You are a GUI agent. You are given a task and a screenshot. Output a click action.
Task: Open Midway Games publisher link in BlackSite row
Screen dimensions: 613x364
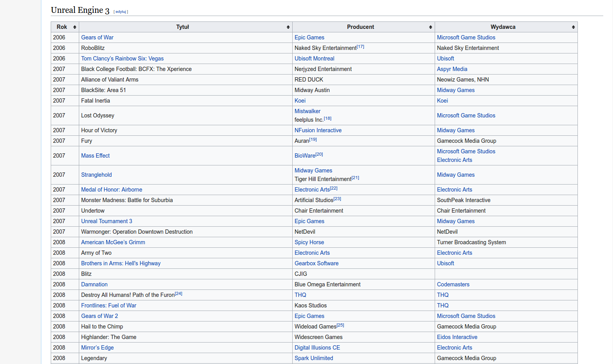click(x=456, y=90)
